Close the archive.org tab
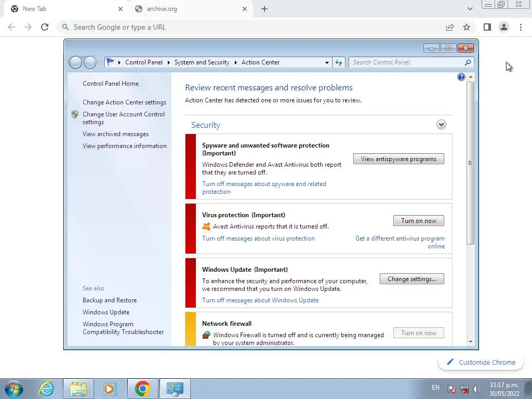The height and width of the screenshot is (399, 532). coord(245,9)
